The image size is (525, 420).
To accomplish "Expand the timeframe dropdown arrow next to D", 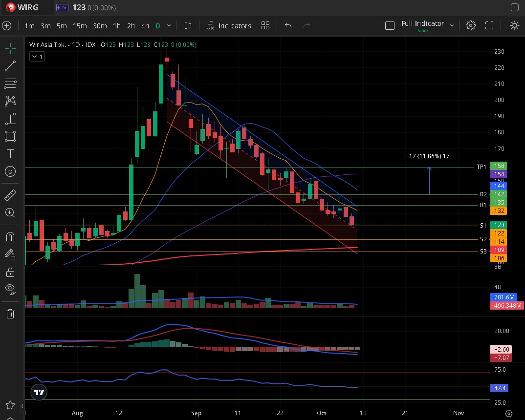I will point(169,25).
